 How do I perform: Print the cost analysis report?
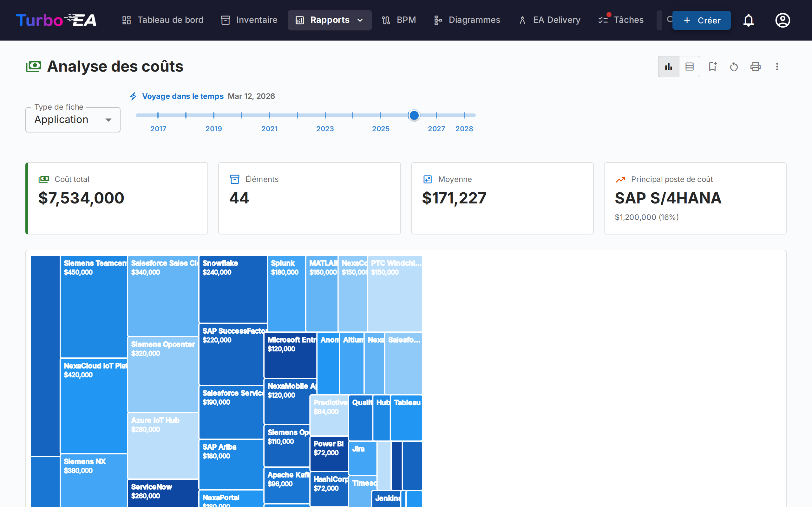[755, 67]
